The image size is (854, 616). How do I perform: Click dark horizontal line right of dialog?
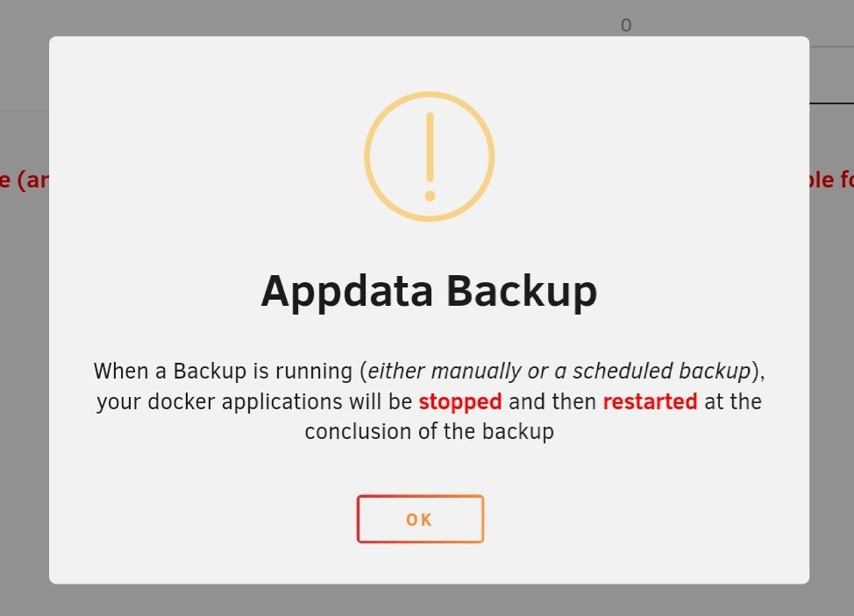coord(832,103)
